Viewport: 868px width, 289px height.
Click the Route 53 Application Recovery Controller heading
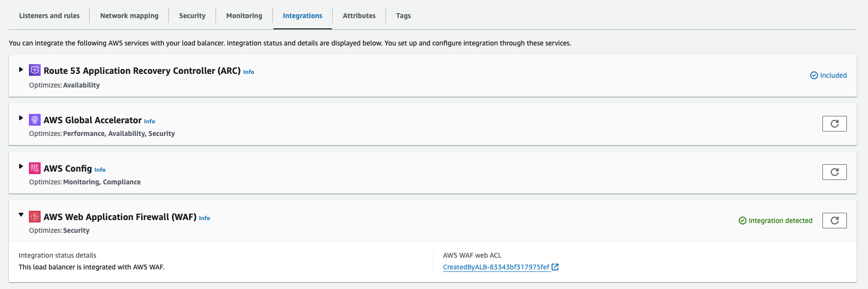tap(142, 70)
